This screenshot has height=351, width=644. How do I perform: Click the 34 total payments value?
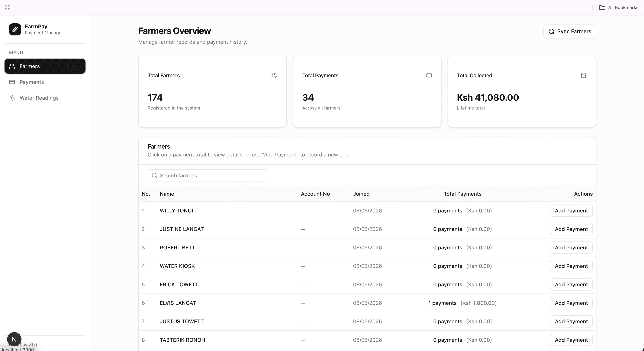[x=308, y=97]
